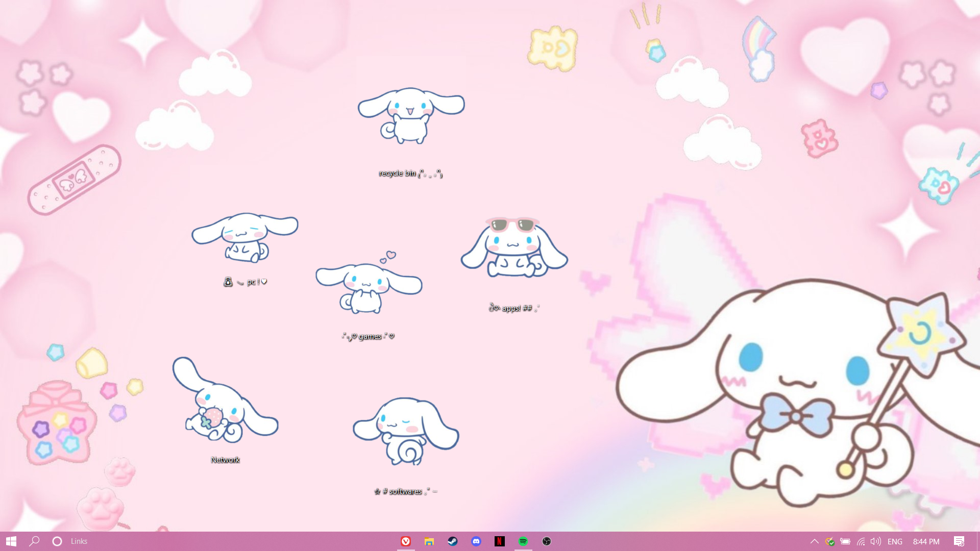Image resolution: width=980 pixels, height=551 pixels.
Task: Open battery status tray icon
Action: [x=845, y=541]
